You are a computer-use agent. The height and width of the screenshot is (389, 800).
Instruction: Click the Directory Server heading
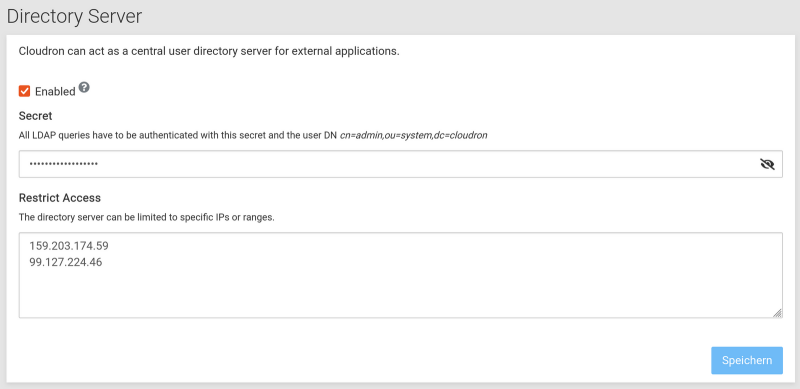point(74,16)
